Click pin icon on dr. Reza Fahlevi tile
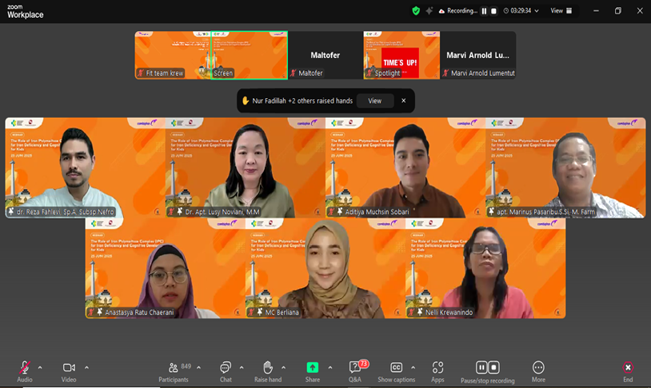The height and width of the screenshot is (388, 651). coord(11,212)
